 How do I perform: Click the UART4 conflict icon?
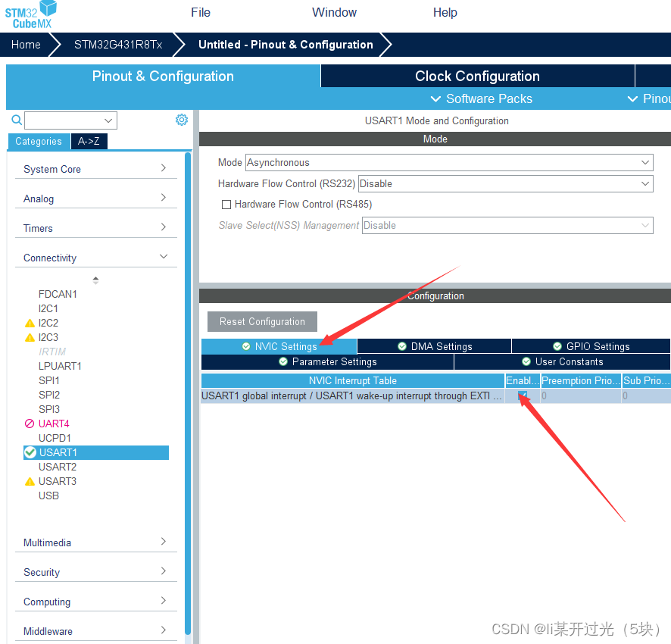30,424
